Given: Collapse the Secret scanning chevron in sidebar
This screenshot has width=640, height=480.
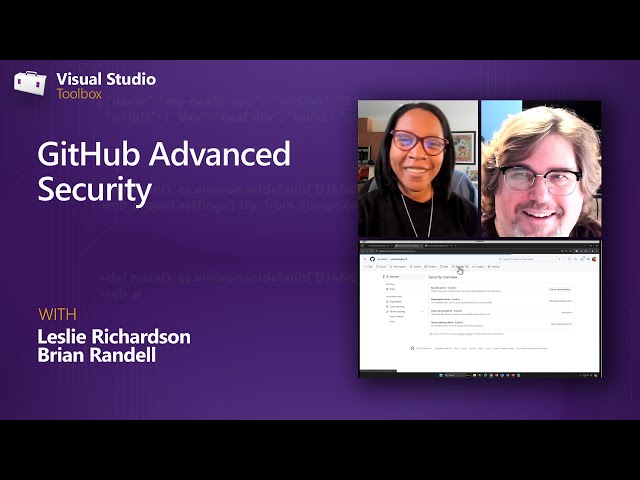Looking at the screenshot, I should click(x=422, y=311).
